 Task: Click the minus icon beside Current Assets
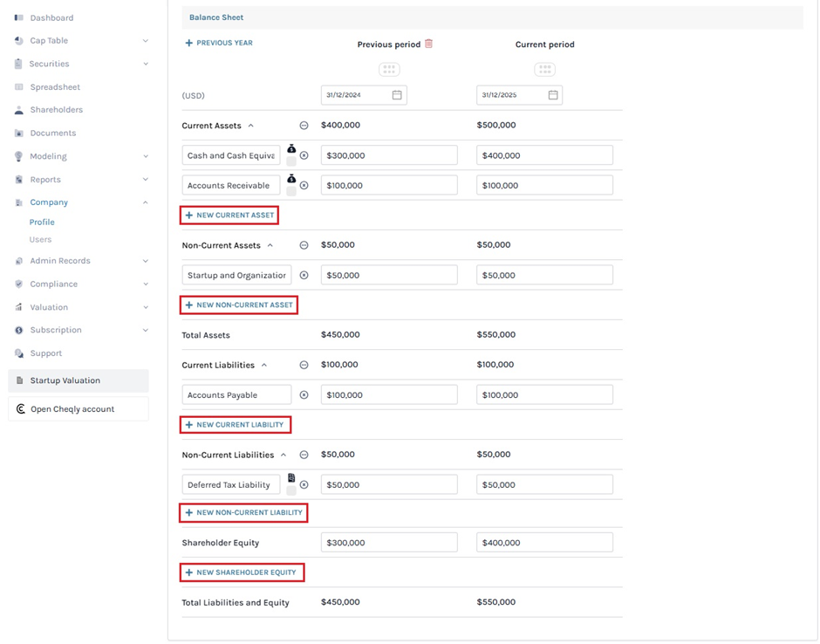[304, 126]
